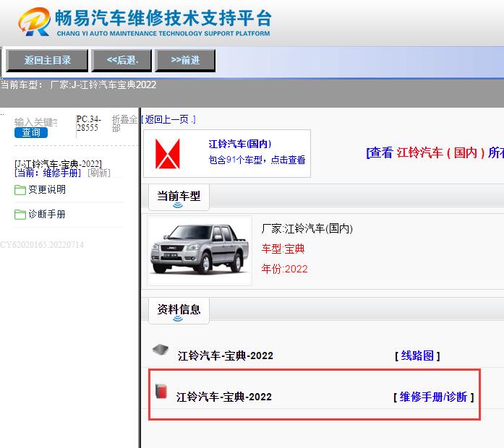This screenshot has width=504, height=448.
Task: Open the 江铃汽车(国内) brand link
Action: pos(240,144)
